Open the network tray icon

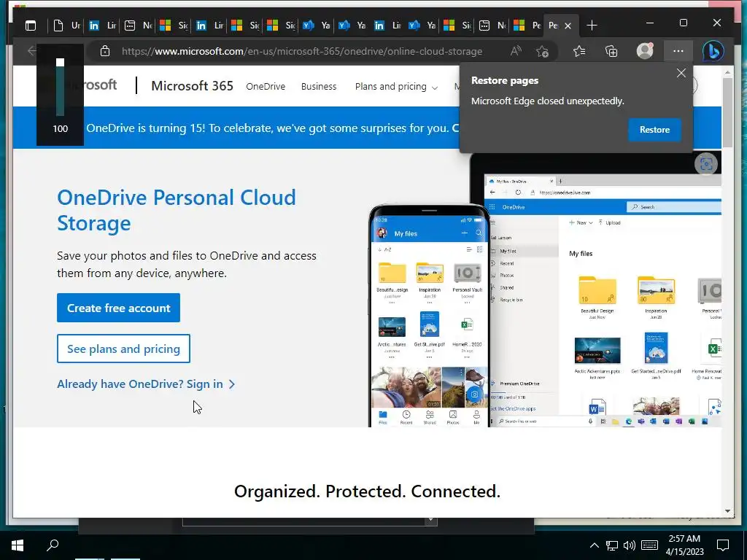[x=612, y=545]
